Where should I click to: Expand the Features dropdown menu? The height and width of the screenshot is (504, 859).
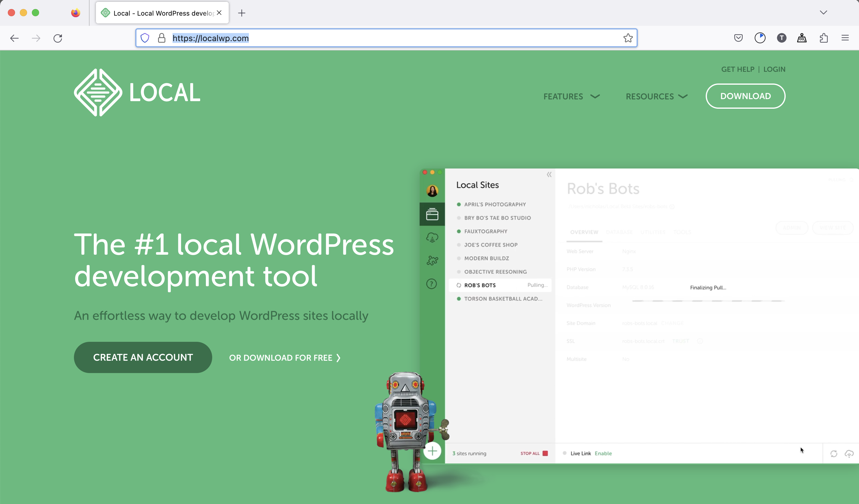click(572, 96)
